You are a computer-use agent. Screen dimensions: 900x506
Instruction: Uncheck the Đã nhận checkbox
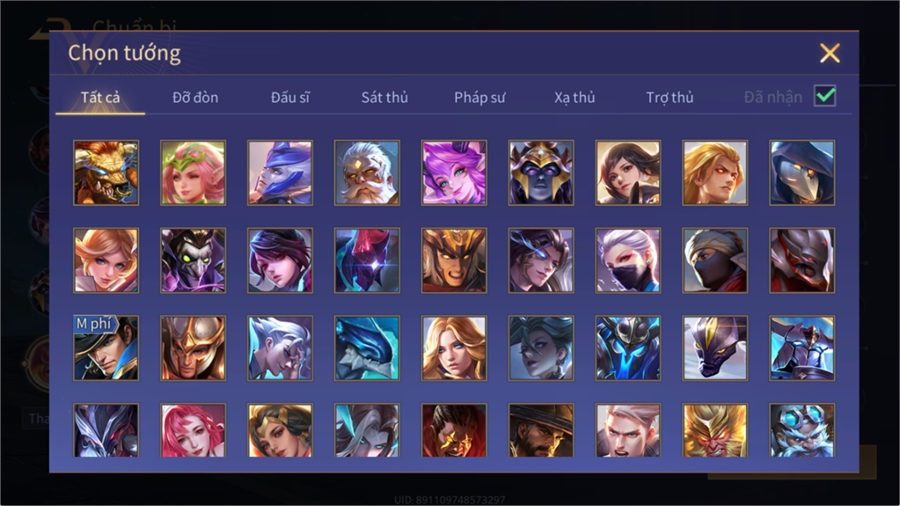coord(825,96)
